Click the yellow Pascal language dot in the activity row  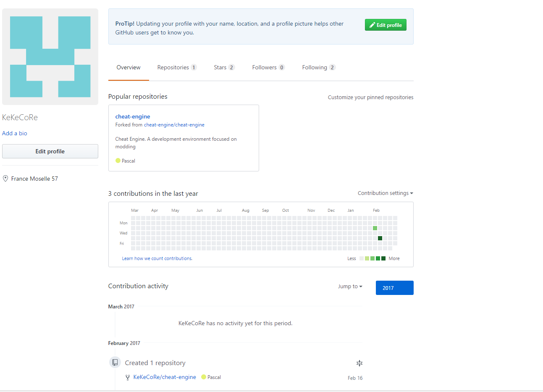204,377
